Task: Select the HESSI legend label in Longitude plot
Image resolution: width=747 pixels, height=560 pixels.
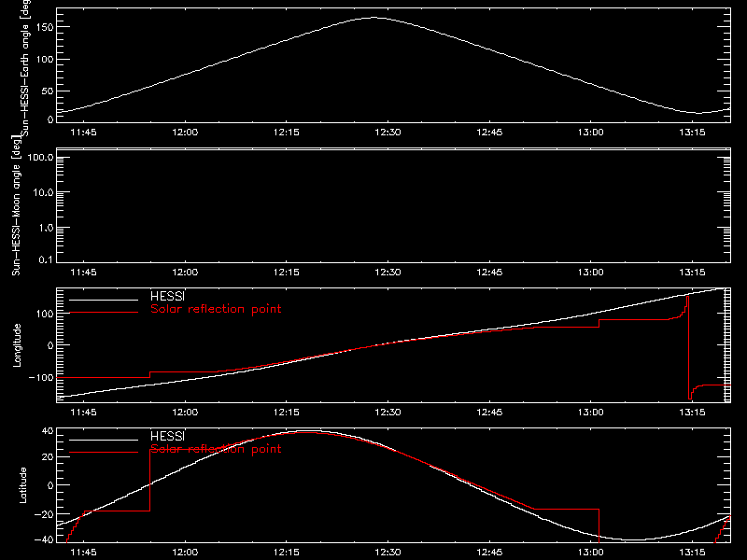Action: click(x=167, y=296)
